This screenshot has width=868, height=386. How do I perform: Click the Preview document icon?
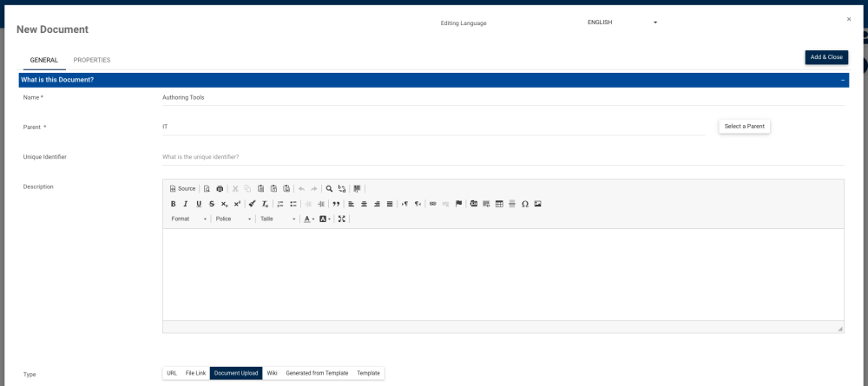point(207,188)
